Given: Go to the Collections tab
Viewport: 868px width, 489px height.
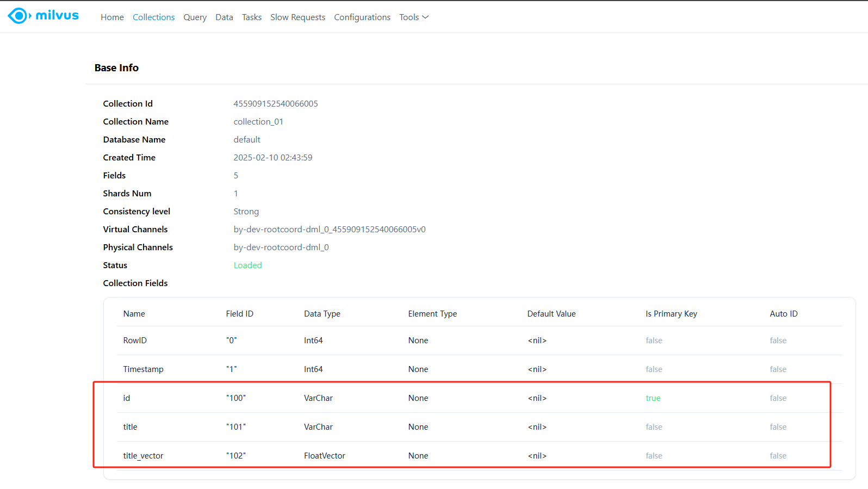Looking at the screenshot, I should coord(154,17).
